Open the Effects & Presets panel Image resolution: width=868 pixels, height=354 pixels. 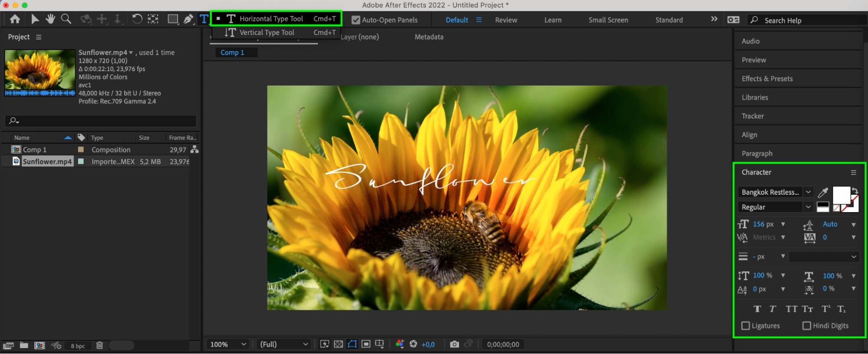coord(767,79)
